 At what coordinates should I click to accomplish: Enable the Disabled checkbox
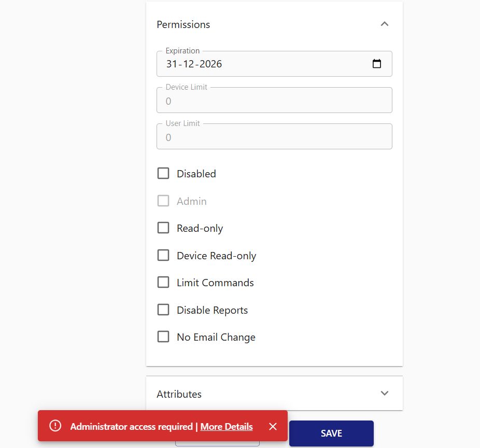pos(163,173)
